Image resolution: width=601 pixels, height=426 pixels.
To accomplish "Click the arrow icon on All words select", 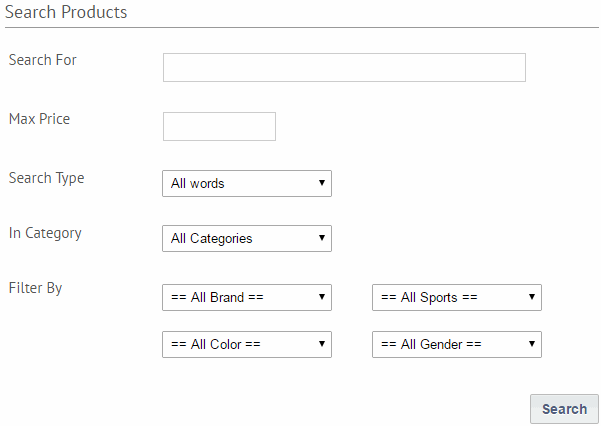I will coord(322,183).
